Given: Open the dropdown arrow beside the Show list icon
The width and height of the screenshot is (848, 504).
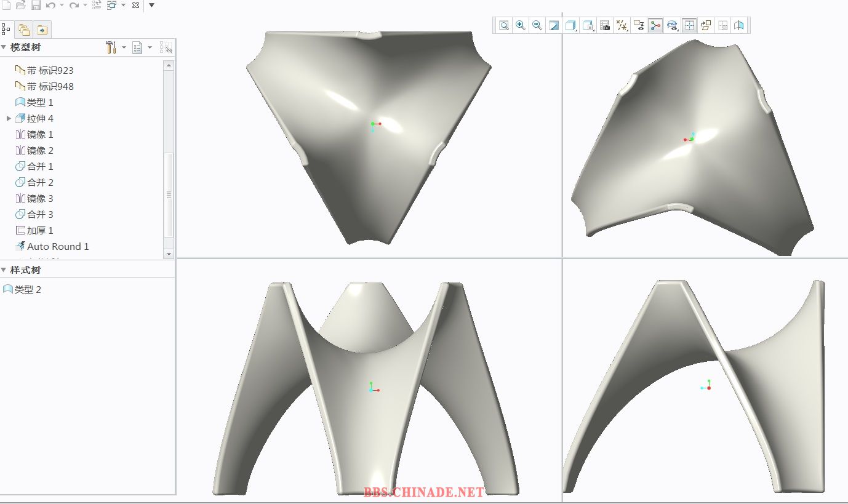Looking at the screenshot, I should coord(150,48).
